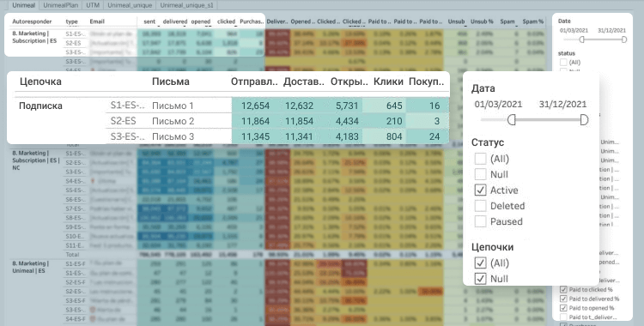Click the 12,654 sent value cell
Viewport: 644px width, 326px height.
point(256,106)
